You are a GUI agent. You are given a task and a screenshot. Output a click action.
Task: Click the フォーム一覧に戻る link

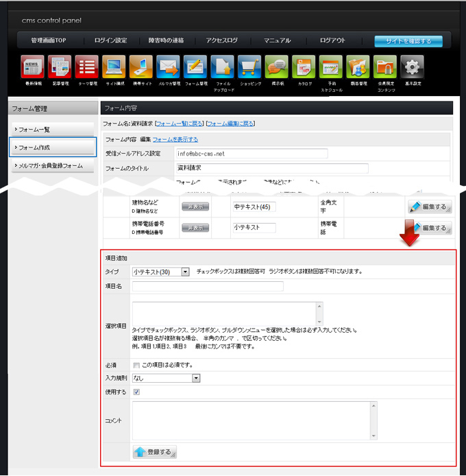[x=180, y=123]
